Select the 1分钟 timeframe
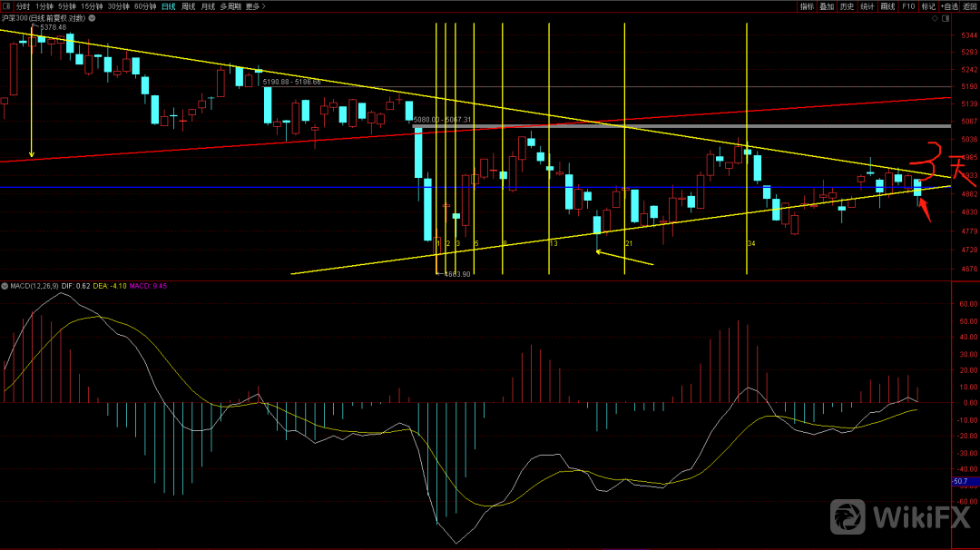 click(45, 6)
